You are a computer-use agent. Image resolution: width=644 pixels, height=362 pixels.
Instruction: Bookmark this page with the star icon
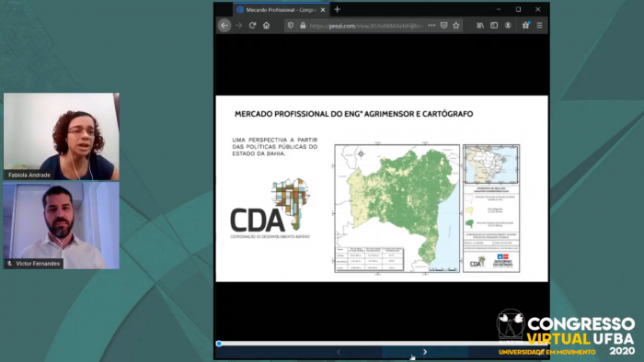pos(456,26)
